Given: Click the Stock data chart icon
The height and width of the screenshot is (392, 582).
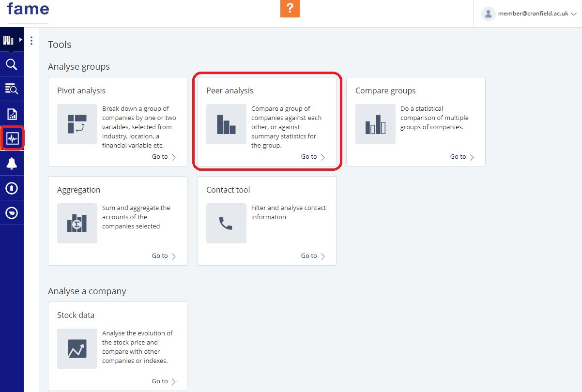Looking at the screenshot, I should [x=77, y=348].
